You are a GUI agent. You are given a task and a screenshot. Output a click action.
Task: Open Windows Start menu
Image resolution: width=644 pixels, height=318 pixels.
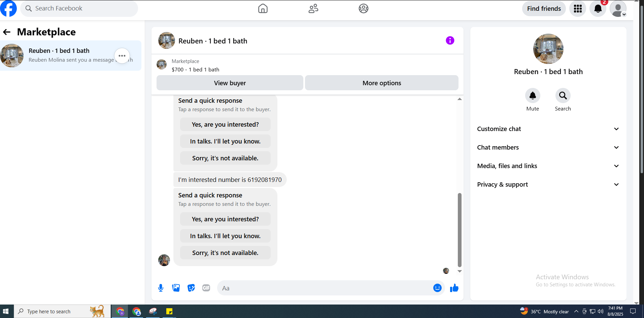coord(6,311)
